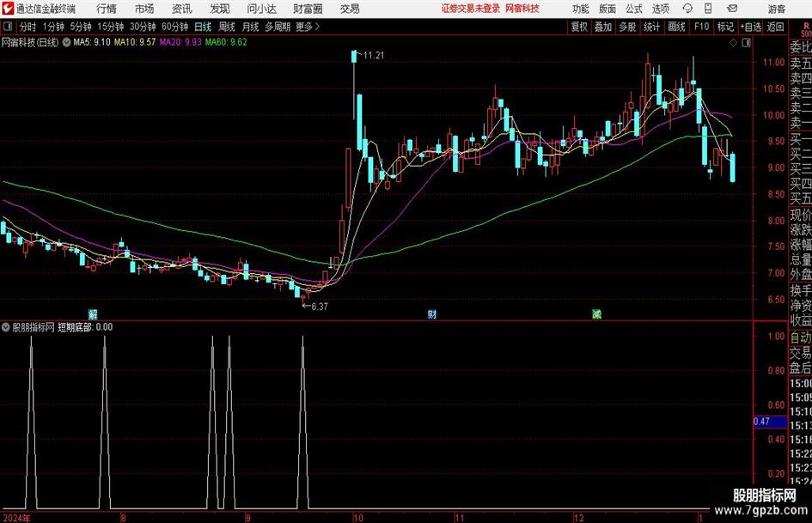Click the 2024年 label on the time axis
Image resolution: width=812 pixels, height=523 pixels.
tap(16, 518)
